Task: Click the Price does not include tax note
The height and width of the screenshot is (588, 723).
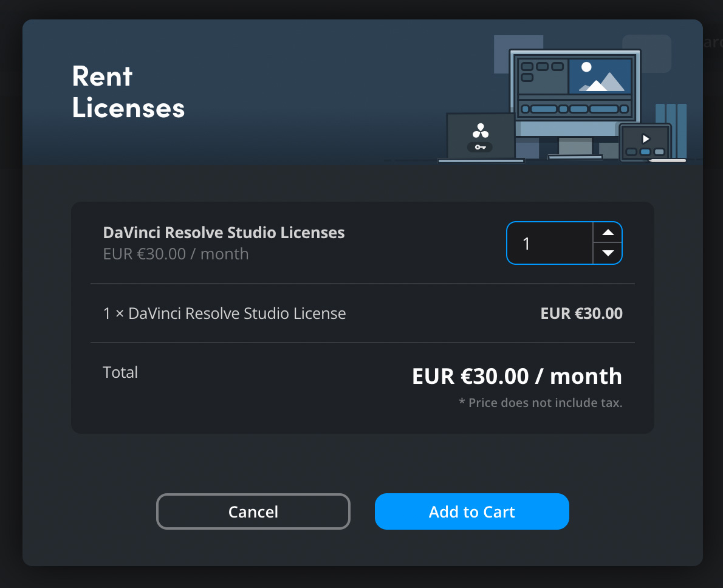Action: tap(540, 403)
